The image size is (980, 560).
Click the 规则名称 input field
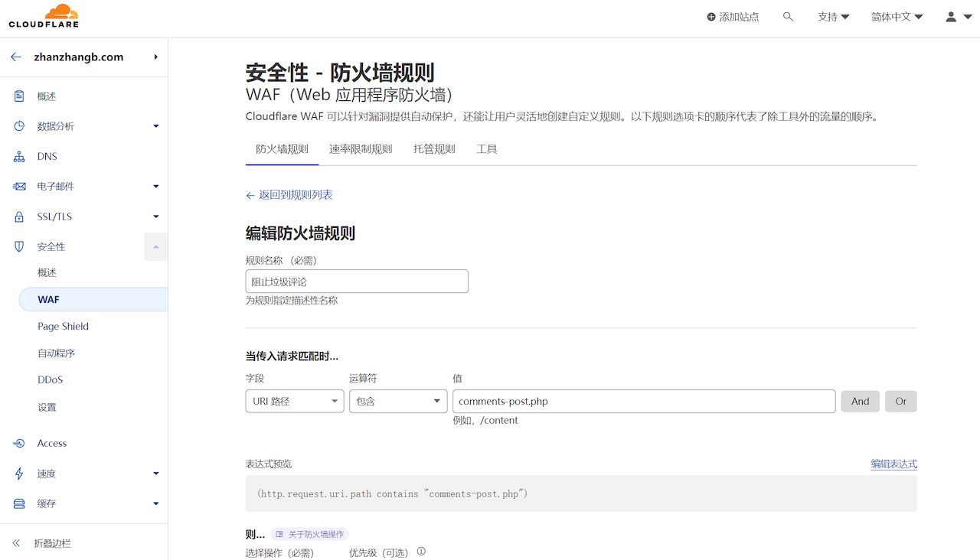pyautogui.click(x=356, y=282)
